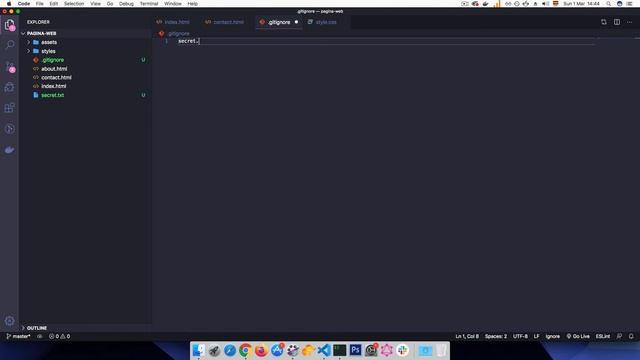This screenshot has height=360, width=640.
Task: Open App Store from the dock
Action: click(x=277, y=350)
